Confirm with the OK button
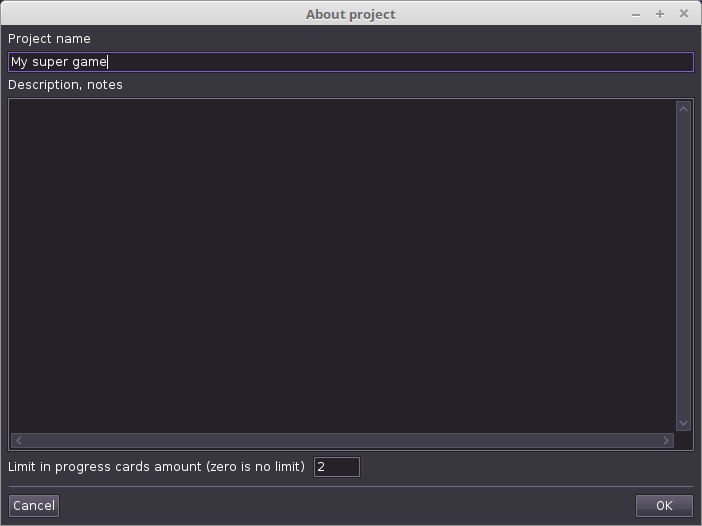Screen dimensions: 702x526 pos(664,506)
